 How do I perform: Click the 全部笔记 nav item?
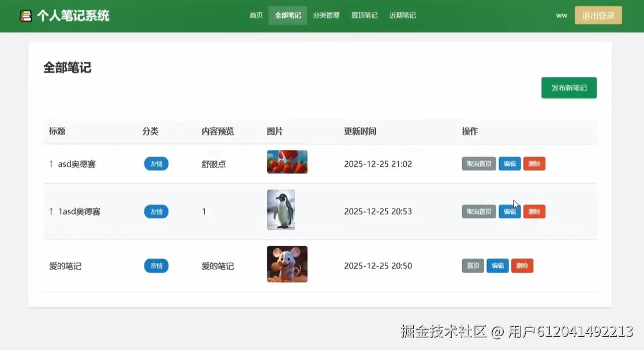(x=287, y=16)
